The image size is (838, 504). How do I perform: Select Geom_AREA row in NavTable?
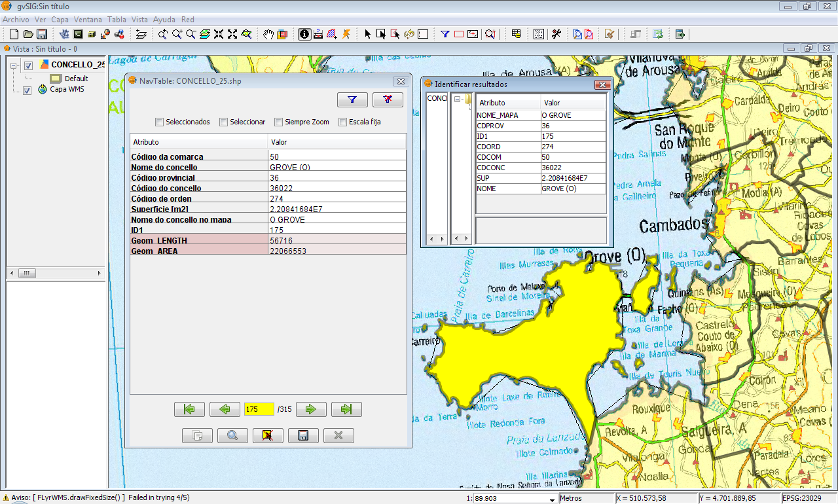[x=268, y=251]
